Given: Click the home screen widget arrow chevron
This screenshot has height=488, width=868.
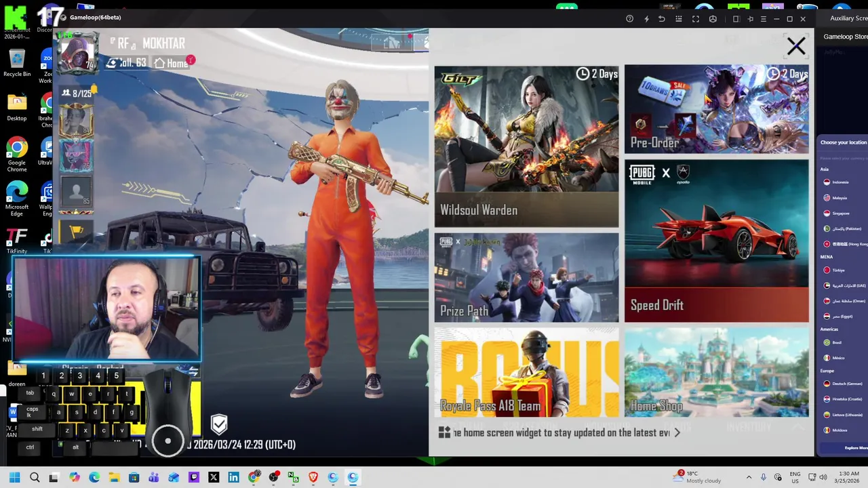Looking at the screenshot, I should click(677, 432).
